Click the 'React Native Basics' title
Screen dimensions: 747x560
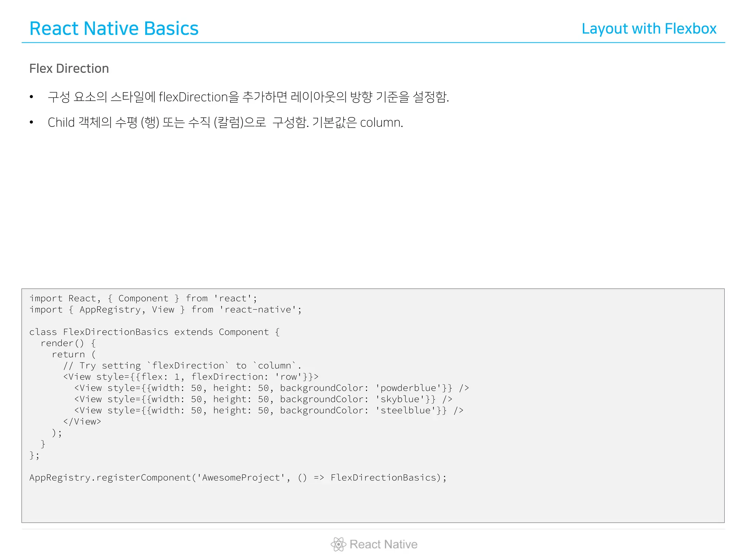[114, 28]
